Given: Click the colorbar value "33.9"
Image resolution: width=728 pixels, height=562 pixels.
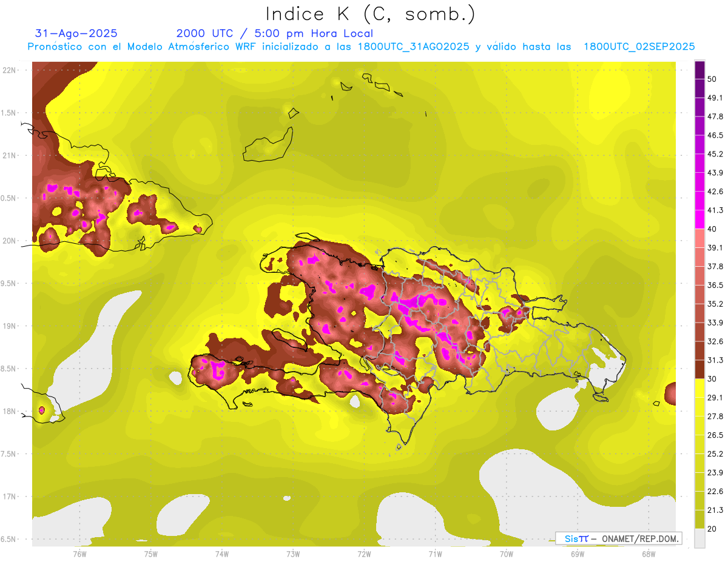Looking at the screenshot, I should click(715, 323).
